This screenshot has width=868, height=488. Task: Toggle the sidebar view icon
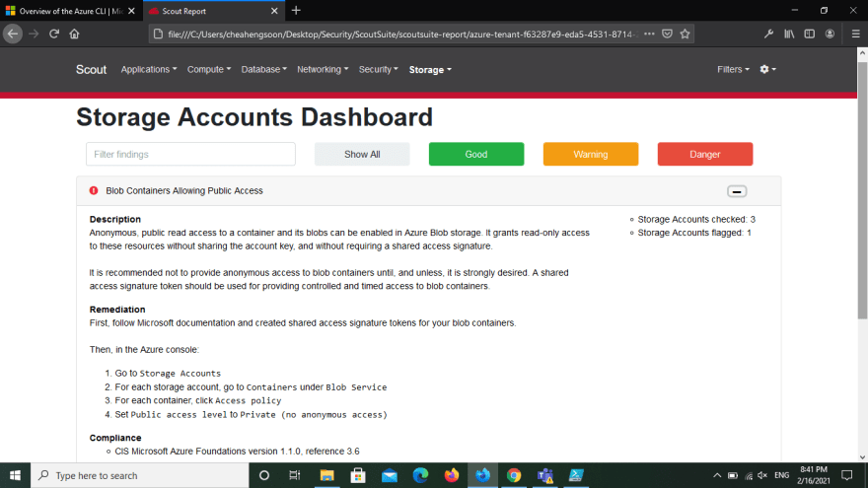coord(810,35)
